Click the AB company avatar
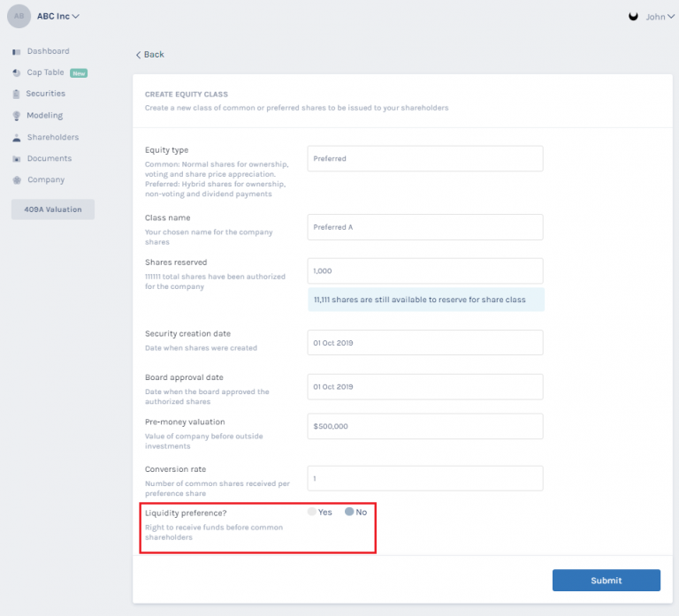Image resolution: width=679 pixels, height=616 pixels. [19, 16]
